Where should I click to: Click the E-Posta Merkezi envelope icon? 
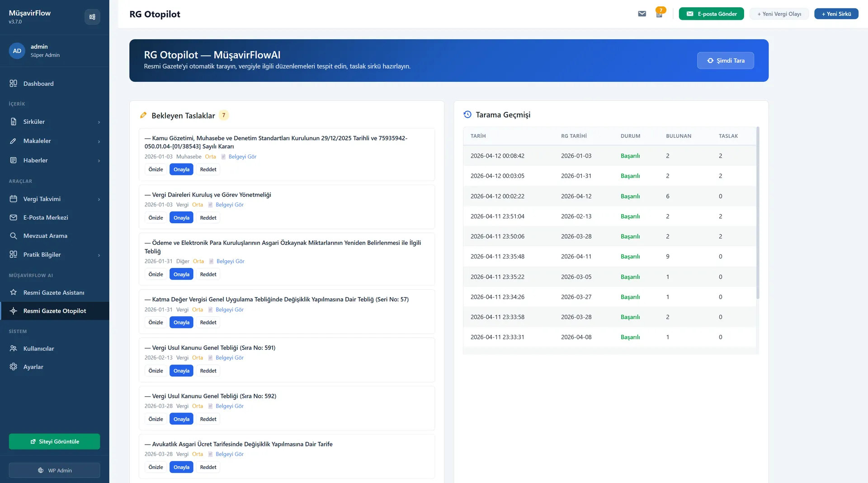(x=14, y=217)
